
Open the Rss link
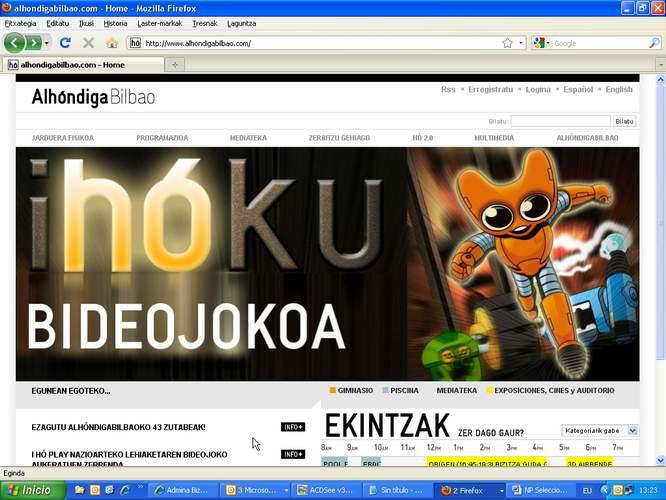[x=448, y=90]
